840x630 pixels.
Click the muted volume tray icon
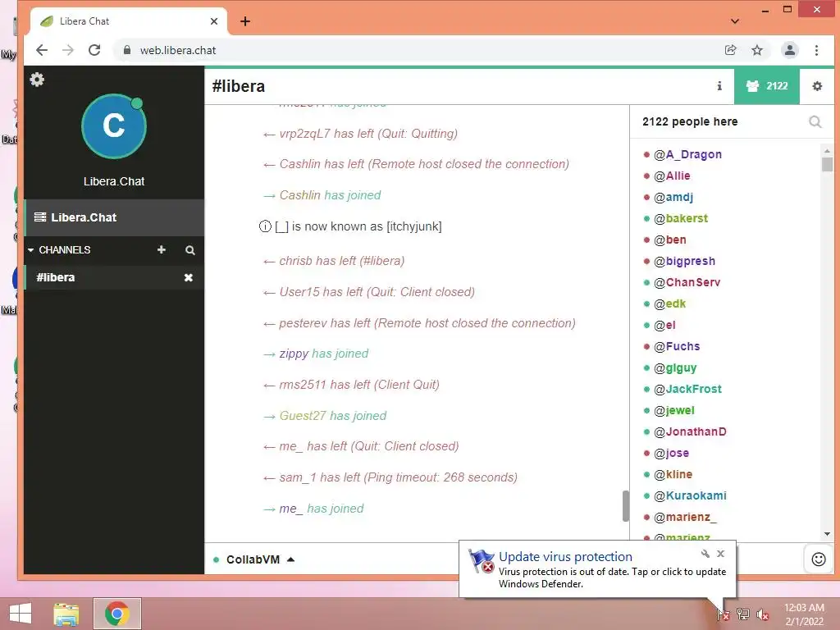click(x=763, y=614)
